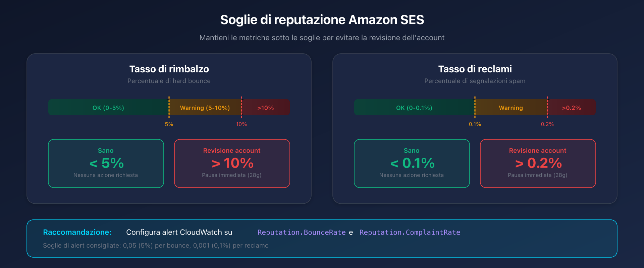
Task: Click the 0.1% threshold marker label
Action: pos(475,124)
